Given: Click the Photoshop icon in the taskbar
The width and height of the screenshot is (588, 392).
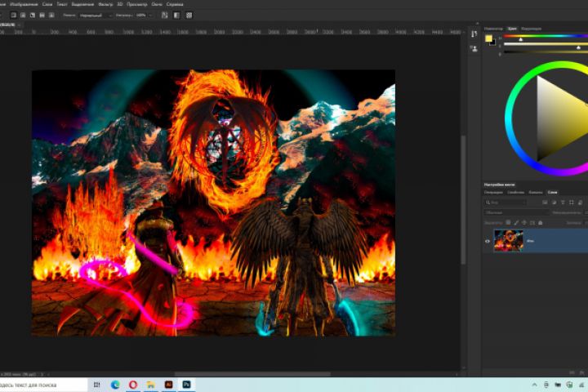Looking at the screenshot, I should (187, 384).
